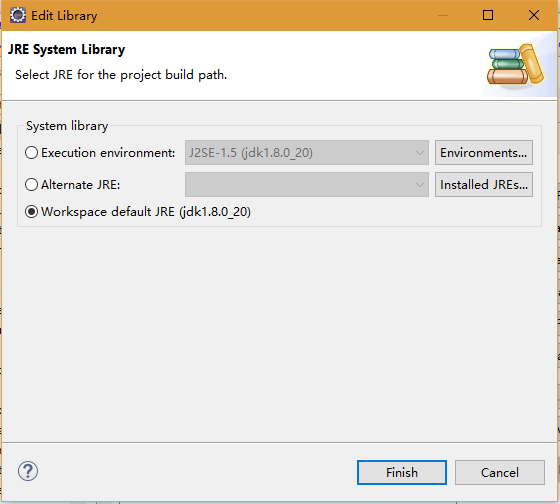
Task: Minimize the Edit Library dialog
Action: click(443, 15)
